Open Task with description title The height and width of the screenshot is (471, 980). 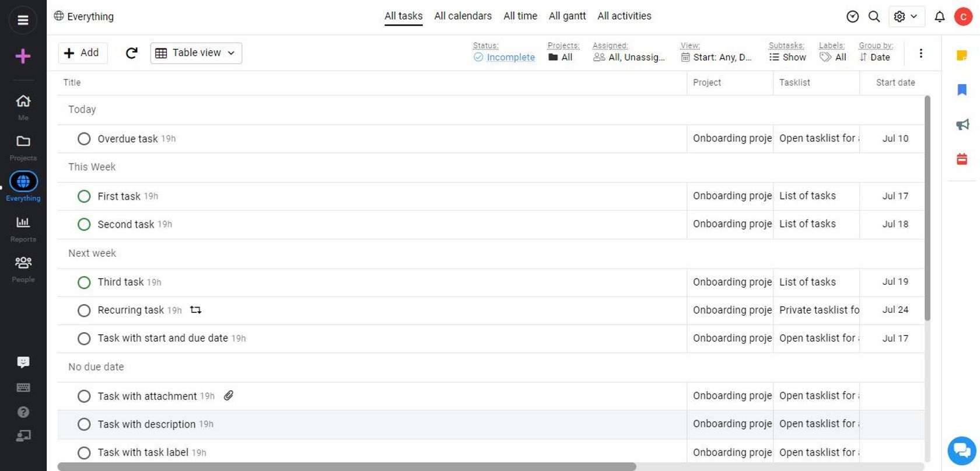[x=146, y=424]
